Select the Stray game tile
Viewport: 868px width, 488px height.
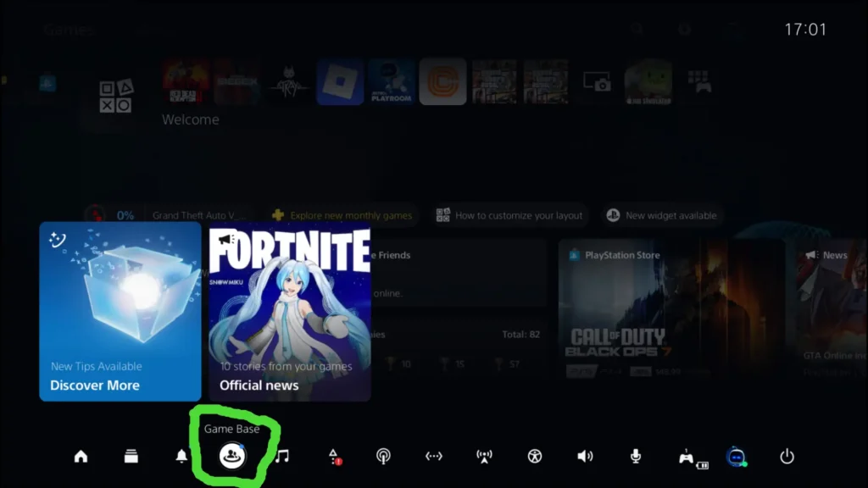[x=288, y=82]
